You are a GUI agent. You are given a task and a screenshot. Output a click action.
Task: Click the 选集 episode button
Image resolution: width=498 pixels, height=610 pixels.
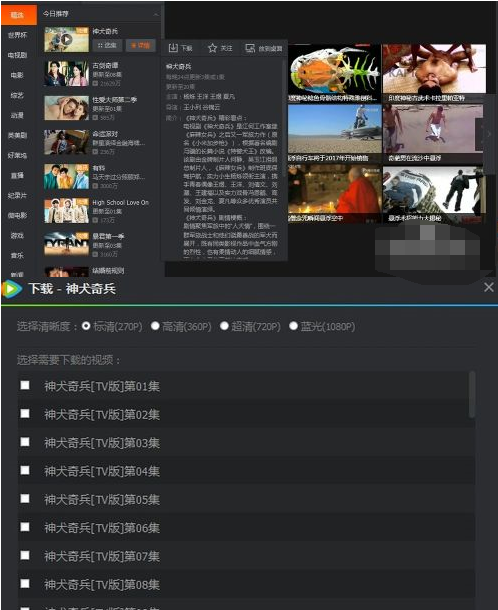tap(107, 46)
